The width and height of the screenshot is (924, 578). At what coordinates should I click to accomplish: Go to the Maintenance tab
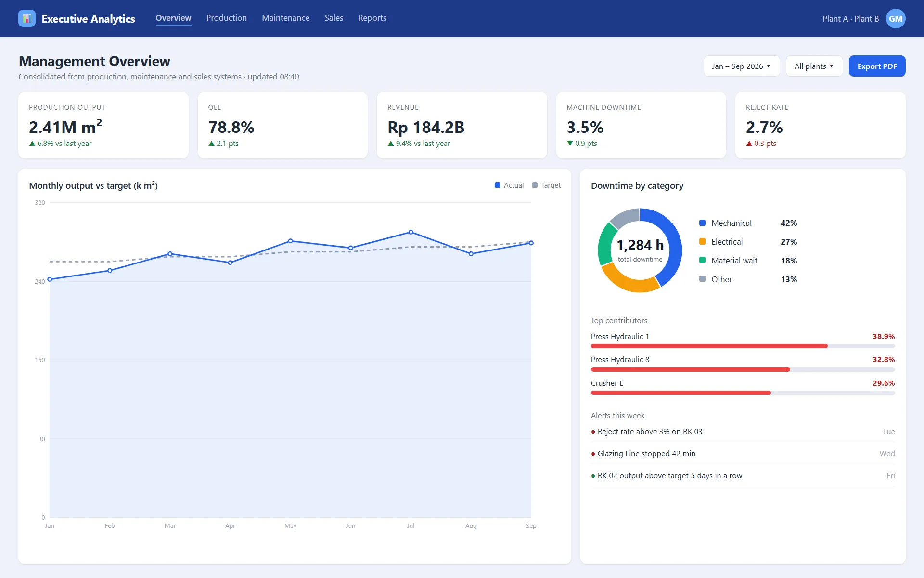(286, 18)
